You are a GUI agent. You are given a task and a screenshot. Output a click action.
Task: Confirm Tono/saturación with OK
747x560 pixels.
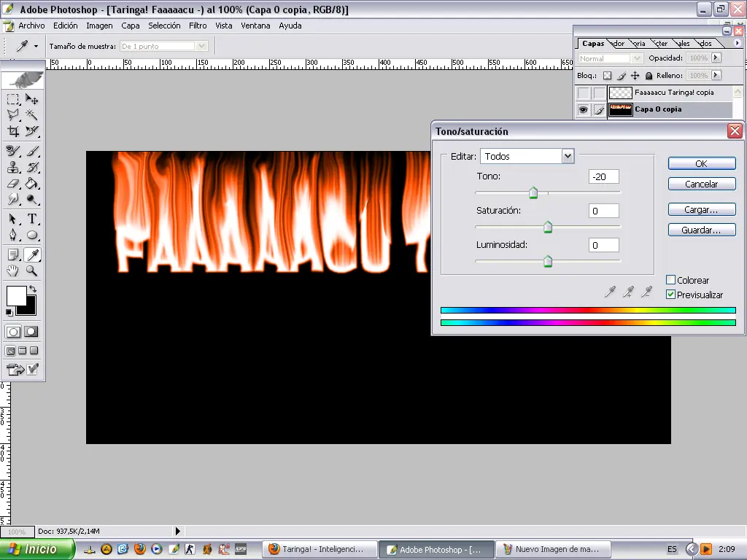click(x=702, y=164)
